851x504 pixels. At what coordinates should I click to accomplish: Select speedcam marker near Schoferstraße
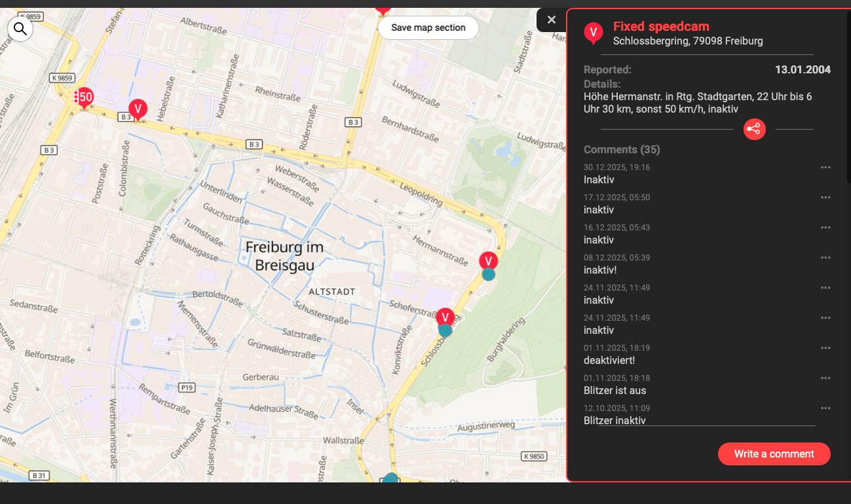445,317
